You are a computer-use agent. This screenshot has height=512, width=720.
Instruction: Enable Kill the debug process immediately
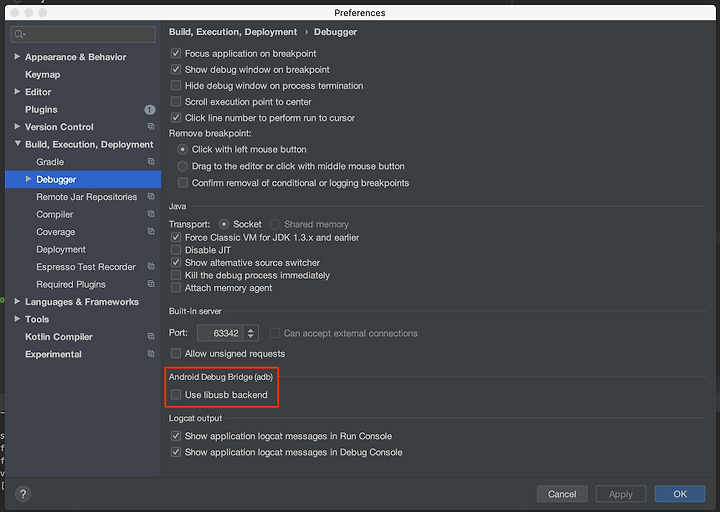(176, 275)
